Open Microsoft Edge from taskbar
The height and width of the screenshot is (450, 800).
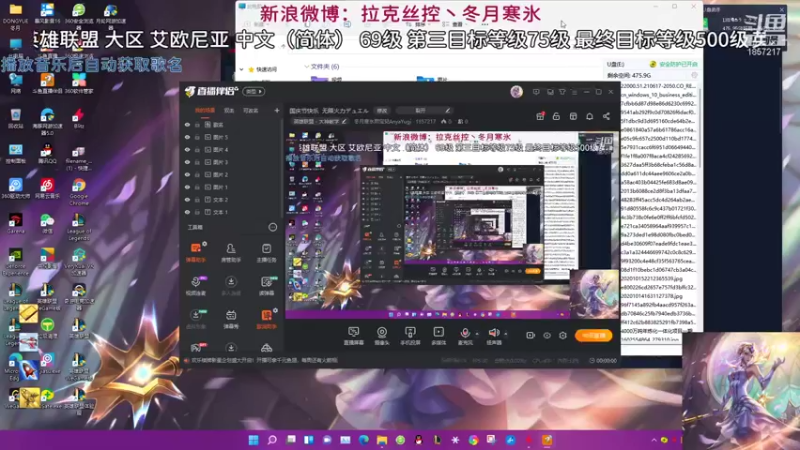pos(363,440)
